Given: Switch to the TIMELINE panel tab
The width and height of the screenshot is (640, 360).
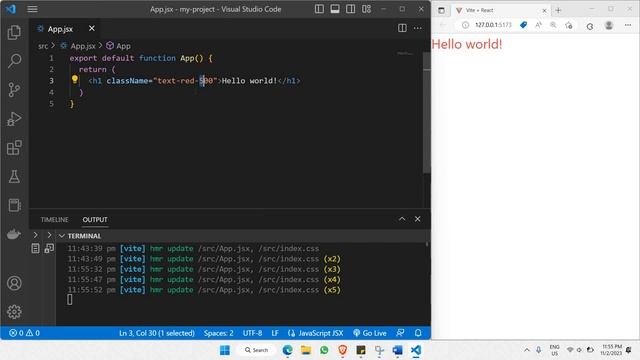Looking at the screenshot, I should [x=54, y=220].
